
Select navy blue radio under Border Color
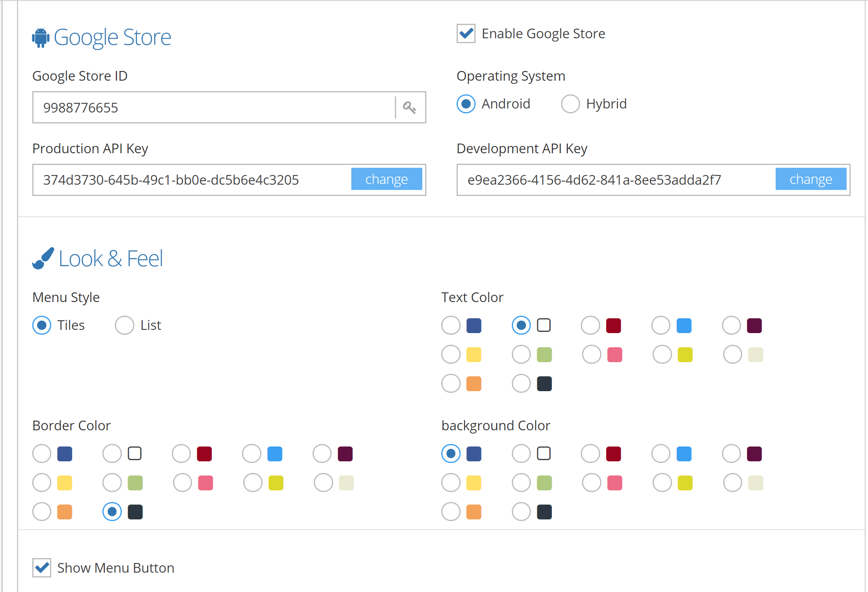42,454
